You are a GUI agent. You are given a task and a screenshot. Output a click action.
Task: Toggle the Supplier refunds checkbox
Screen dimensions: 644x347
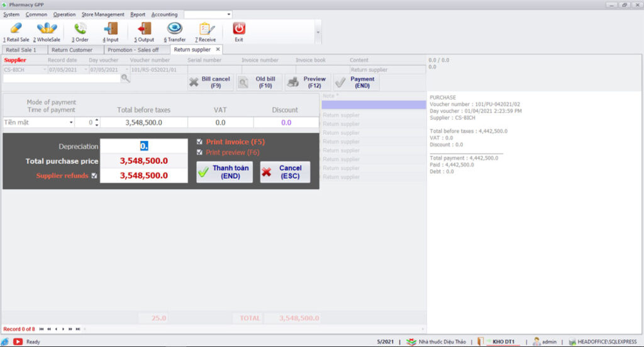coord(94,176)
